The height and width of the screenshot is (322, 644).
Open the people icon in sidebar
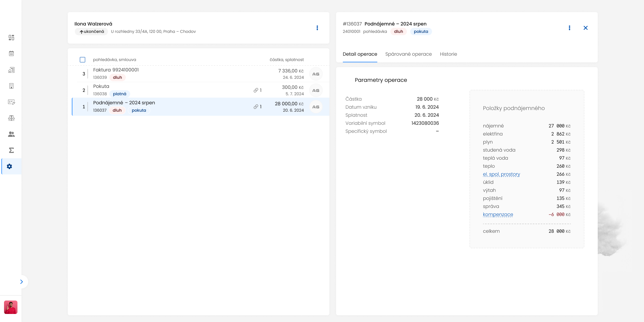pos(11,134)
